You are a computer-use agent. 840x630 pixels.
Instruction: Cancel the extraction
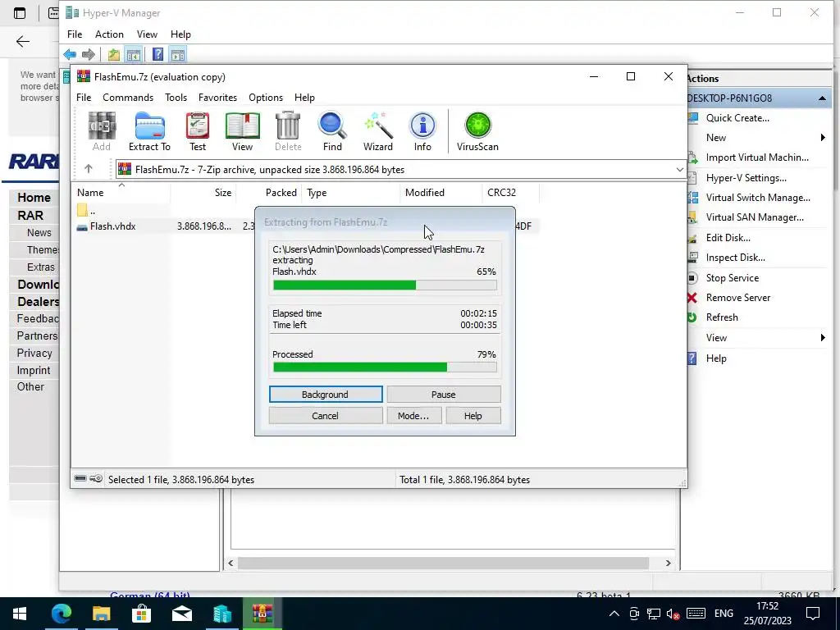click(326, 416)
